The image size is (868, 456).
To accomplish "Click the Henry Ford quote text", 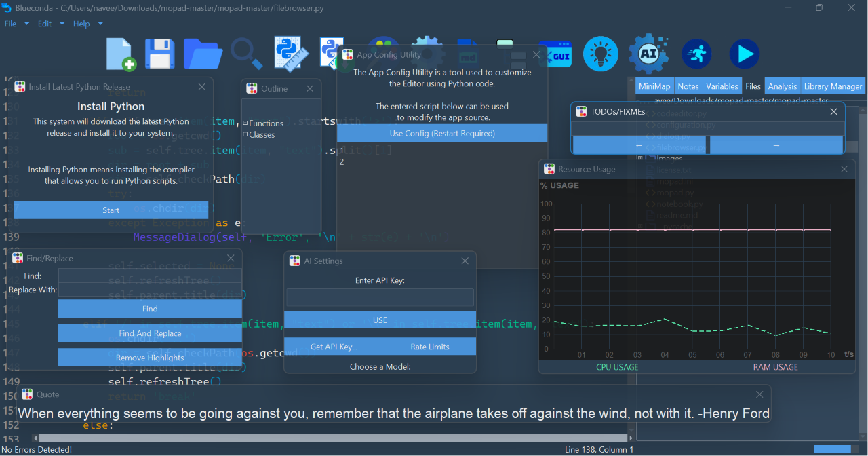I will point(394,413).
